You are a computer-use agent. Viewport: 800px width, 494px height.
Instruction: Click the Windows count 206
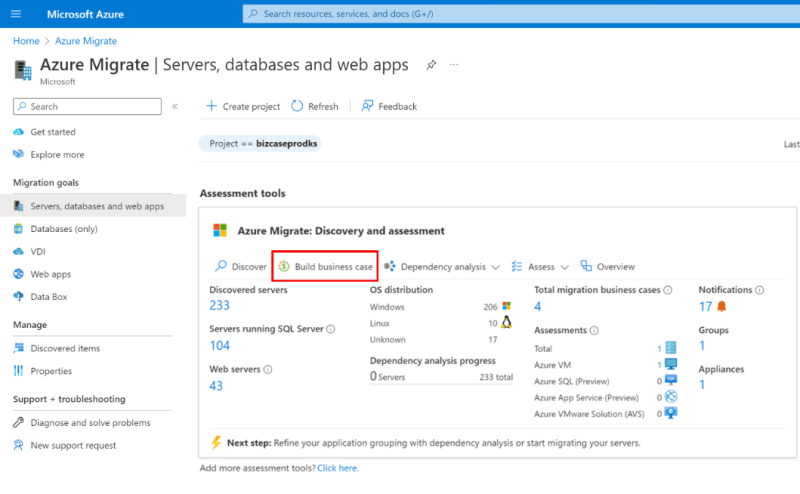tap(490, 307)
